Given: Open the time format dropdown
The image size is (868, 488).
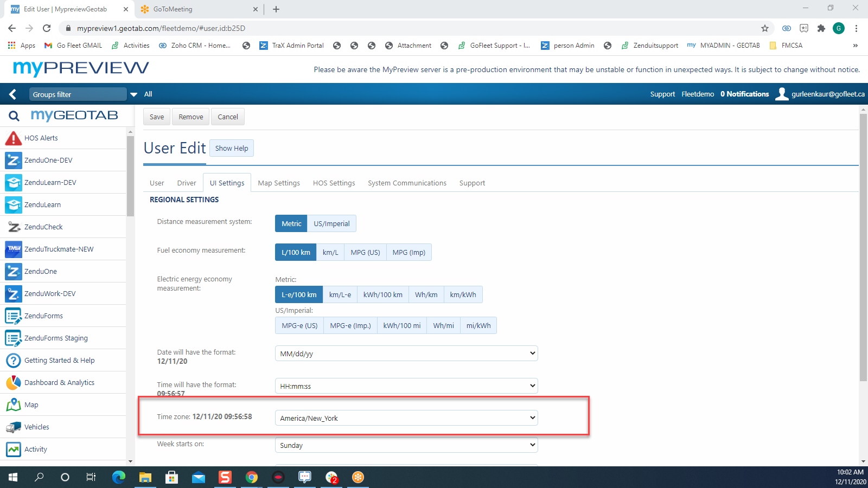Looking at the screenshot, I should [406, 386].
